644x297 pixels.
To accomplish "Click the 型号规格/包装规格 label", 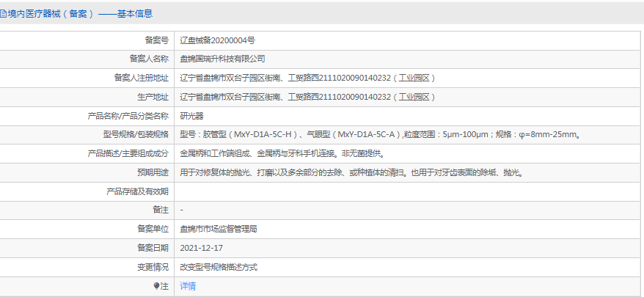I will point(136,134).
